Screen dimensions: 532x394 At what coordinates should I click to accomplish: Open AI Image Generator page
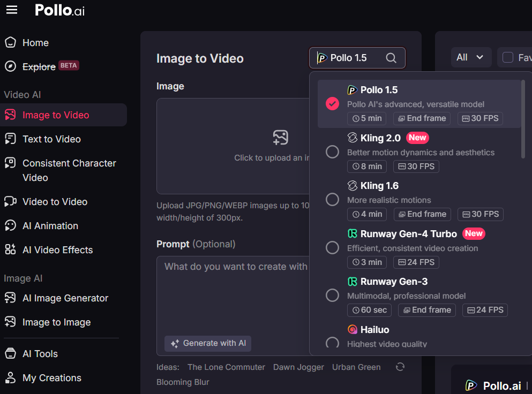[65, 298]
